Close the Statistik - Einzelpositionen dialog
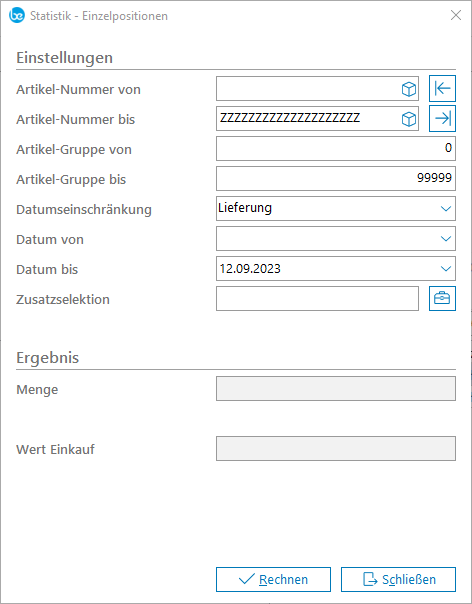The height and width of the screenshot is (604, 472). click(456, 15)
